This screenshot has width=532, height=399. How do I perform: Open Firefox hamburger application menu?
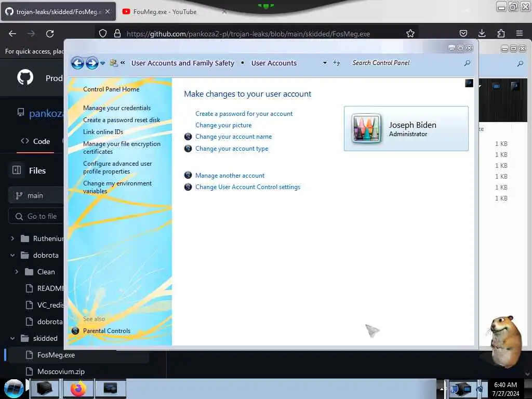click(x=520, y=33)
